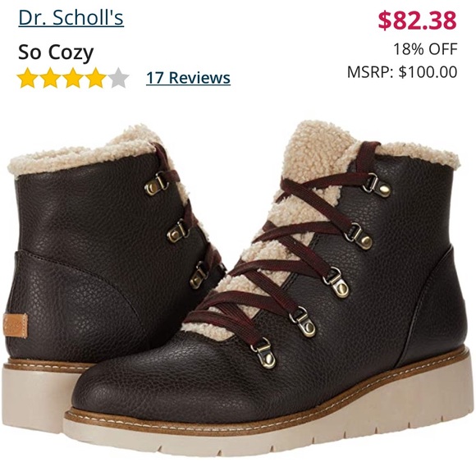This screenshot has width=476, height=476.
Task: Click the fourth gold rating star
Action: click(x=96, y=78)
